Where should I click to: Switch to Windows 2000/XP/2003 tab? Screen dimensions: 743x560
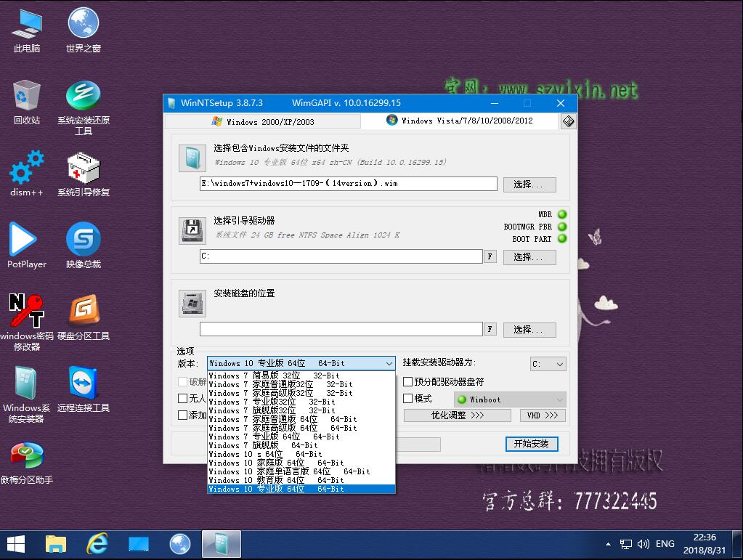tap(262, 122)
